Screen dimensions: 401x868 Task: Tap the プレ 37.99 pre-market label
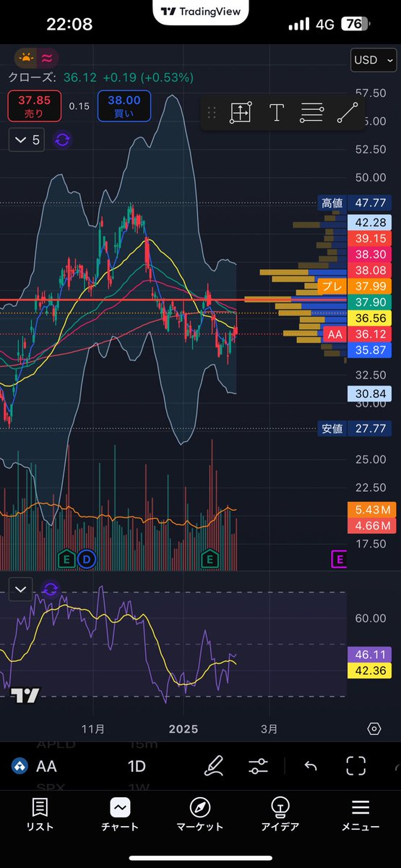point(355,286)
